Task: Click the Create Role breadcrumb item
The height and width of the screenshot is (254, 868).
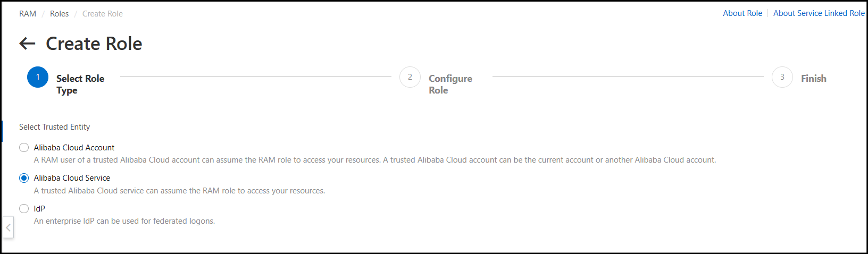Action: (x=102, y=14)
